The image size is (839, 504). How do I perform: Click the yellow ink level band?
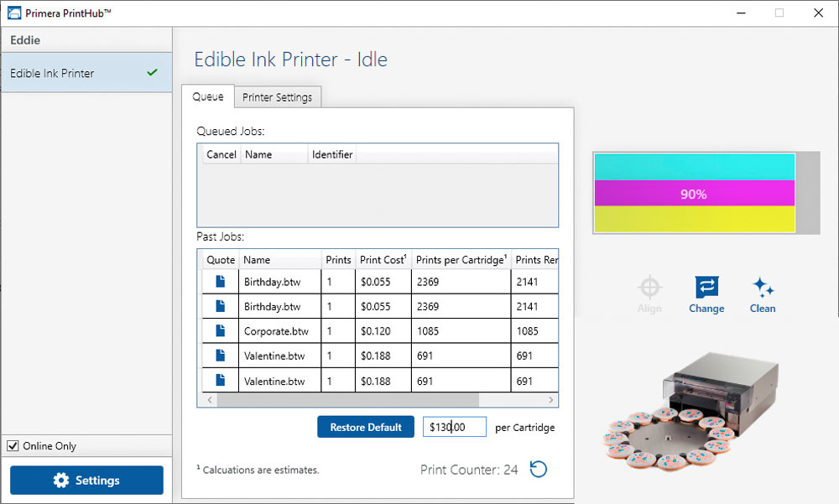(695, 219)
